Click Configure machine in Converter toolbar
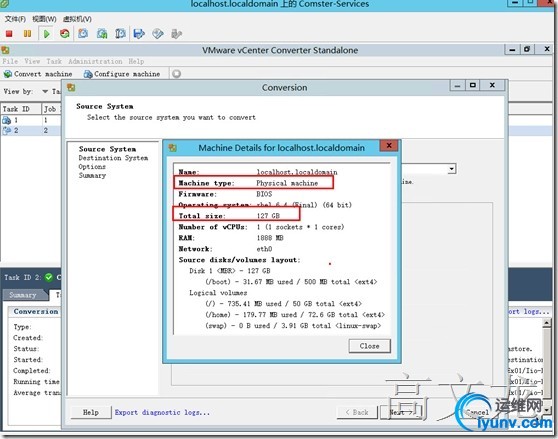Image resolution: width=558 pixels, height=439 pixels. coord(122,74)
